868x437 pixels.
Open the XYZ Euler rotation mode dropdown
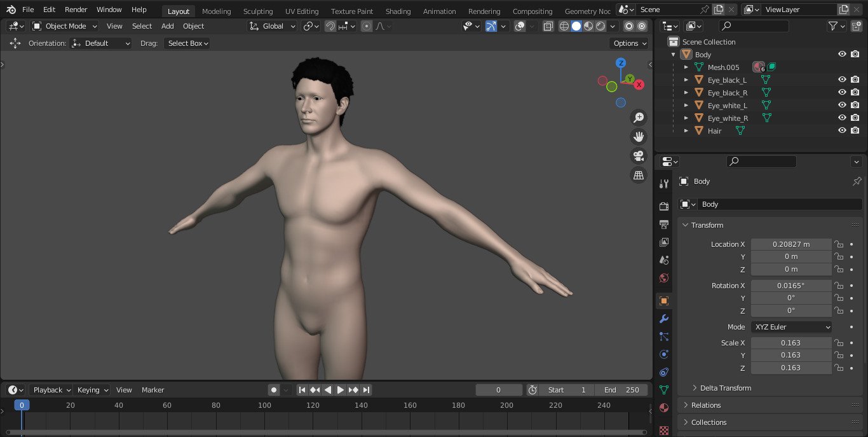point(791,327)
